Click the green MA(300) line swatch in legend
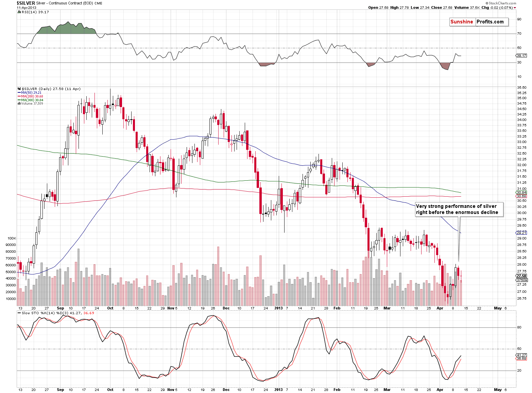 point(19,100)
